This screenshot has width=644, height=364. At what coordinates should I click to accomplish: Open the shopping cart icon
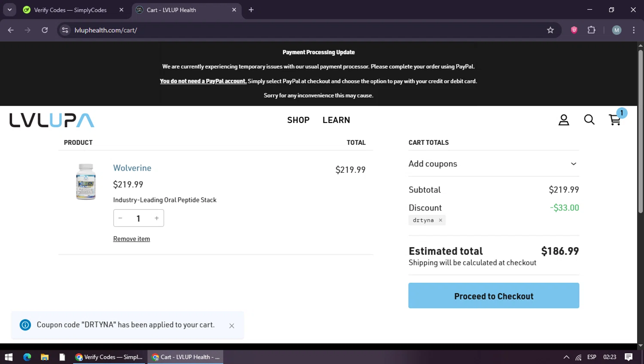tap(615, 120)
